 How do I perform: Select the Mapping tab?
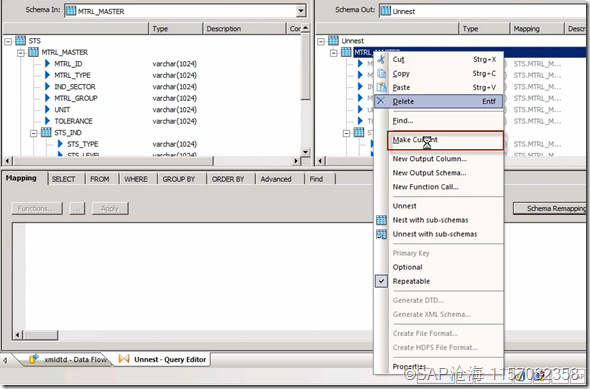point(21,178)
